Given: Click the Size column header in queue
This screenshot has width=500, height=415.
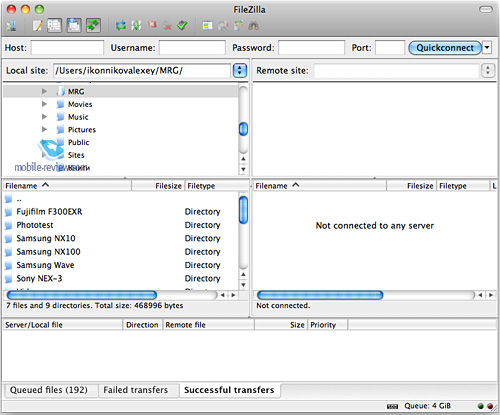Looking at the screenshot, I should (281, 325).
